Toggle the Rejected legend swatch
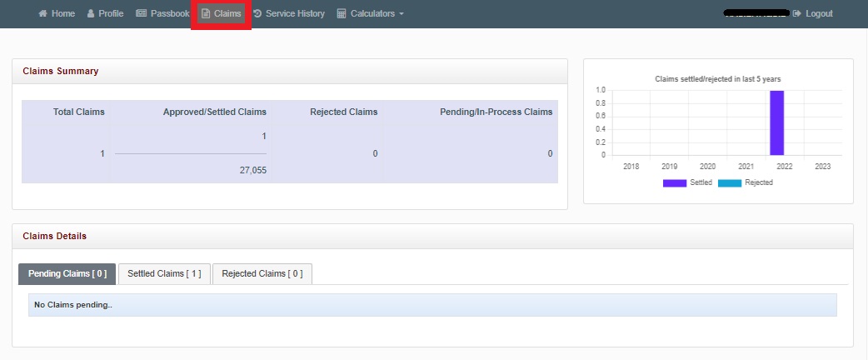The width and height of the screenshot is (868, 360). [729, 182]
